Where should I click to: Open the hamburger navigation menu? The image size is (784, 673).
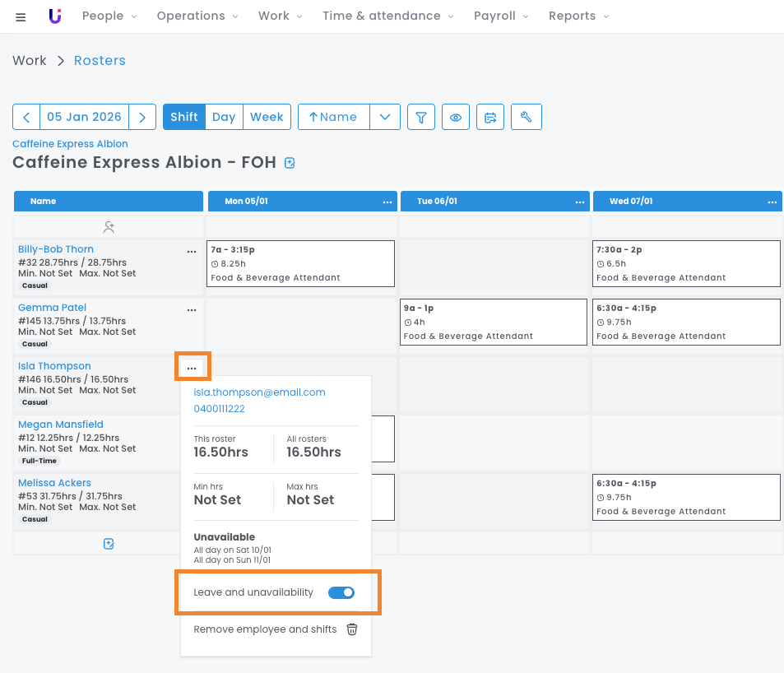(21, 16)
